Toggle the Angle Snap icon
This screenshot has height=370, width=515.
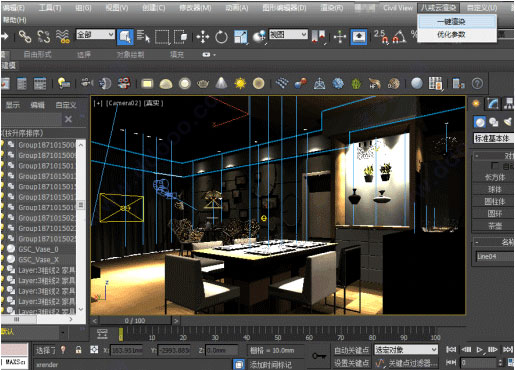pyautogui.click(x=399, y=37)
